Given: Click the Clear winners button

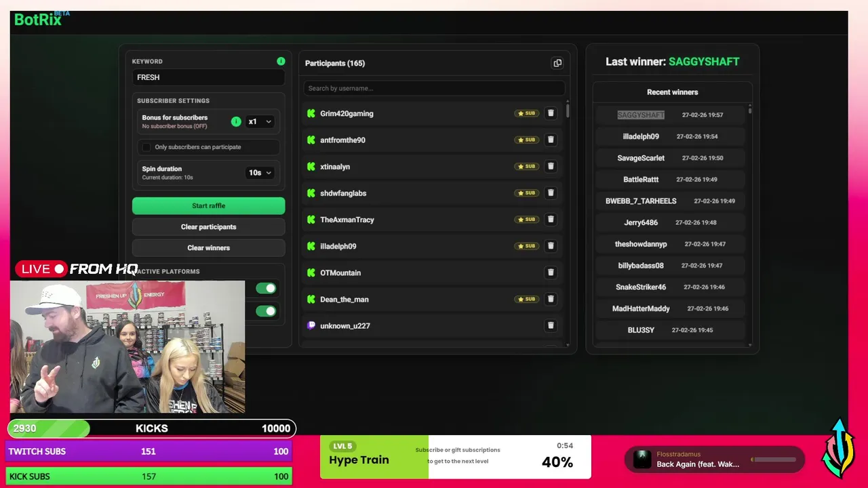Looking at the screenshot, I should (208, 248).
